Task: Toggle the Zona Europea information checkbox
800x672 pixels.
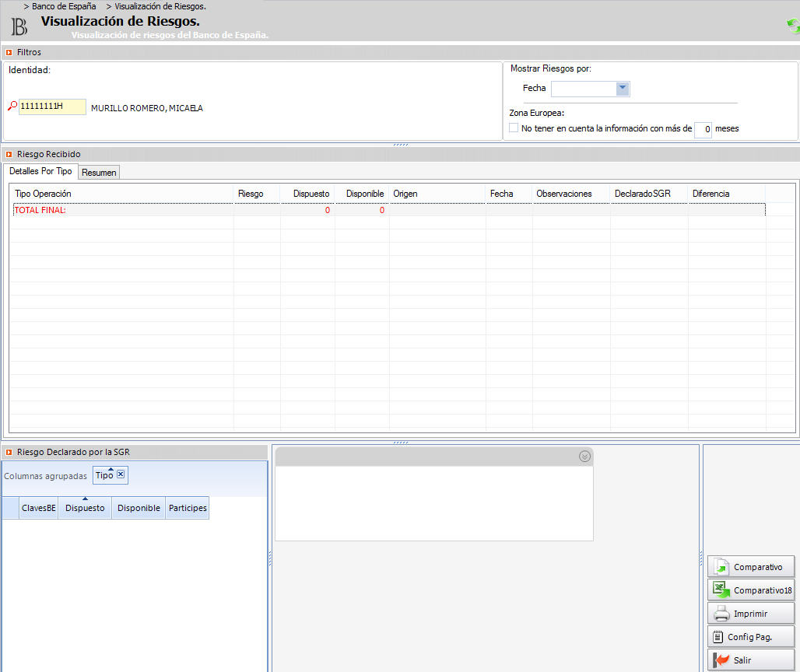Action: point(514,128)
